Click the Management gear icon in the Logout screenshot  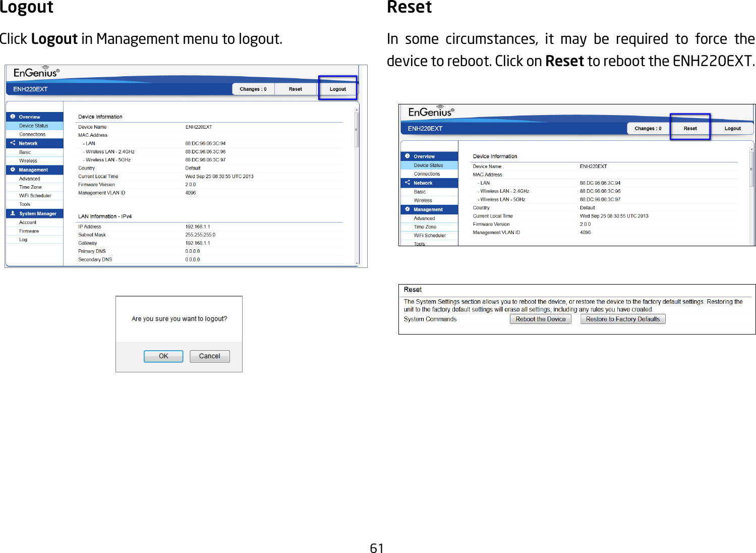pyautogui.click(x=13, y=170)
